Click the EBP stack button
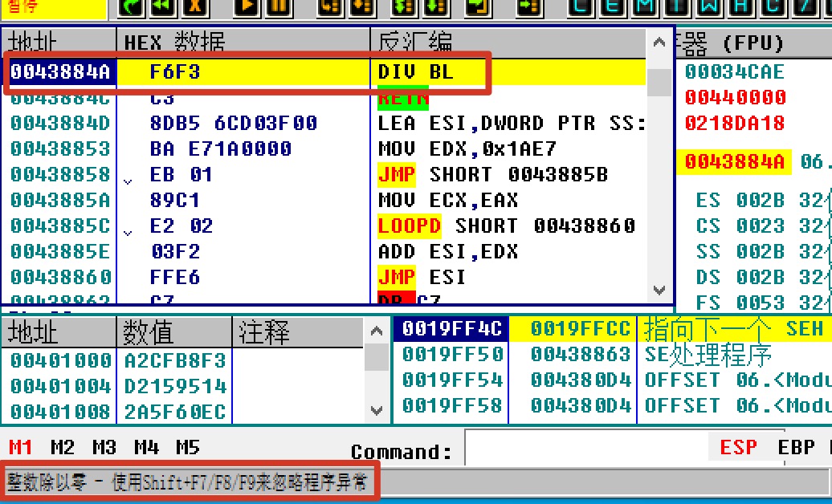This screenshot has height=504, width=832. [x=796, y=447]
